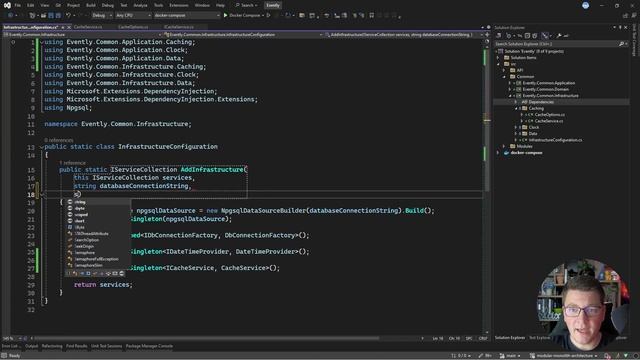Click Start Without Debugging outline play icon
Screen dimensions: 640x360
point(268,15)
